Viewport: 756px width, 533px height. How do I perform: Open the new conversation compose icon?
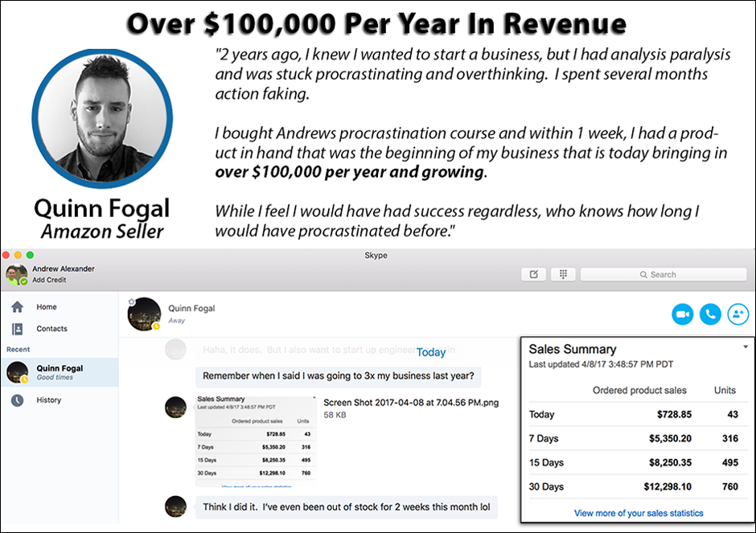click(x=532, y=274)
